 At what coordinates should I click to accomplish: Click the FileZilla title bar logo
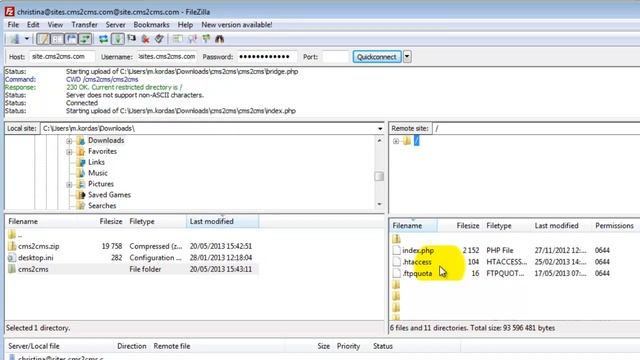pos(10,12)
